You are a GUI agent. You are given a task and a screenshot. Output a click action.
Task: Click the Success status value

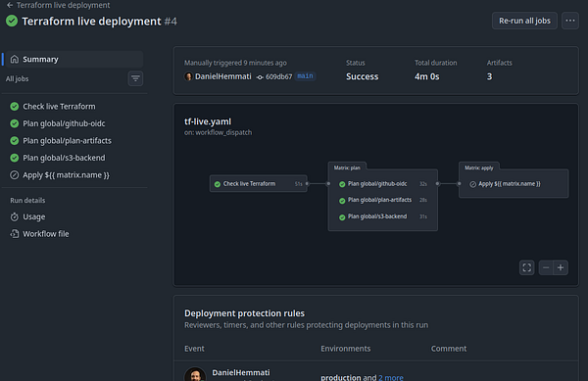(x=363, y=76)
